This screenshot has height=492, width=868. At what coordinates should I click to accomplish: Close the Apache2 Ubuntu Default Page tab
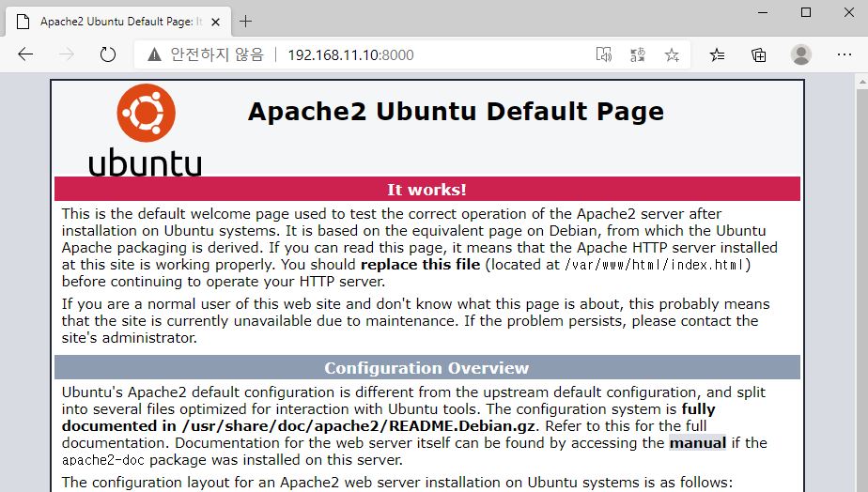point(216,22)
